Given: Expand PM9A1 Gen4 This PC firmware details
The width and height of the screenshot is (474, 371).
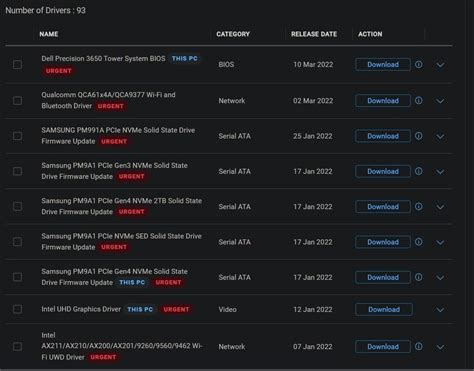Looking at the screenshot, I should (440, 278).
